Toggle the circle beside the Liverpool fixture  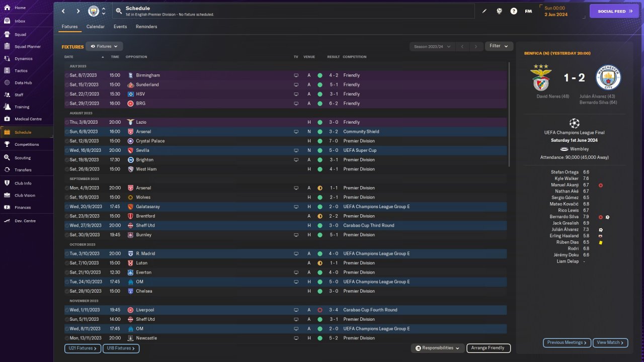[67, 310]
